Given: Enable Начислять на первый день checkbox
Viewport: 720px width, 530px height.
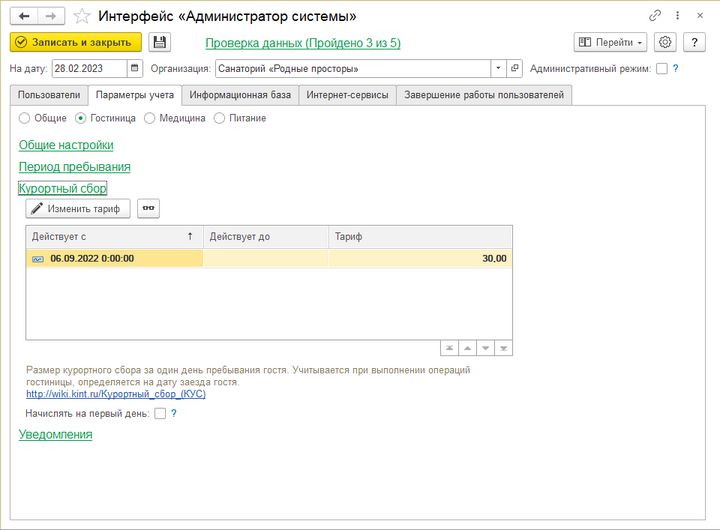Looking at the screenshot, I should [160, 413].
